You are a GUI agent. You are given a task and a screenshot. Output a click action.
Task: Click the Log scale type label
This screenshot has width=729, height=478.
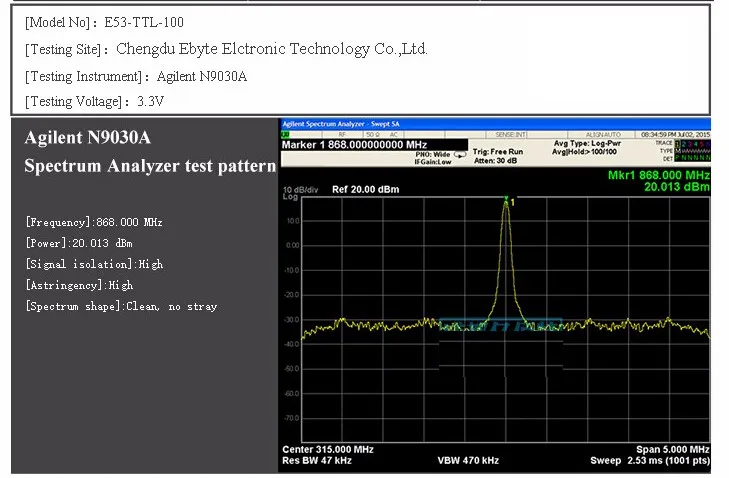tap(290, 197)
